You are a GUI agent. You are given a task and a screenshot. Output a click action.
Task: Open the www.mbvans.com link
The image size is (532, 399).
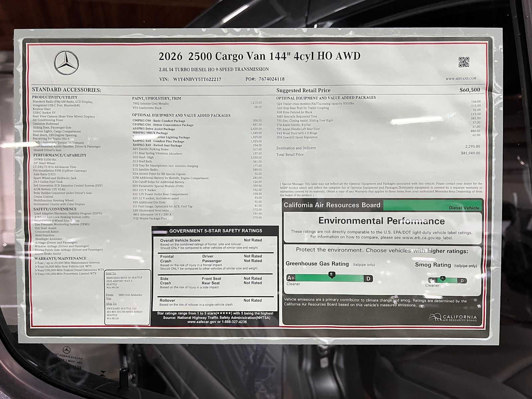click(x=461, y=79)
